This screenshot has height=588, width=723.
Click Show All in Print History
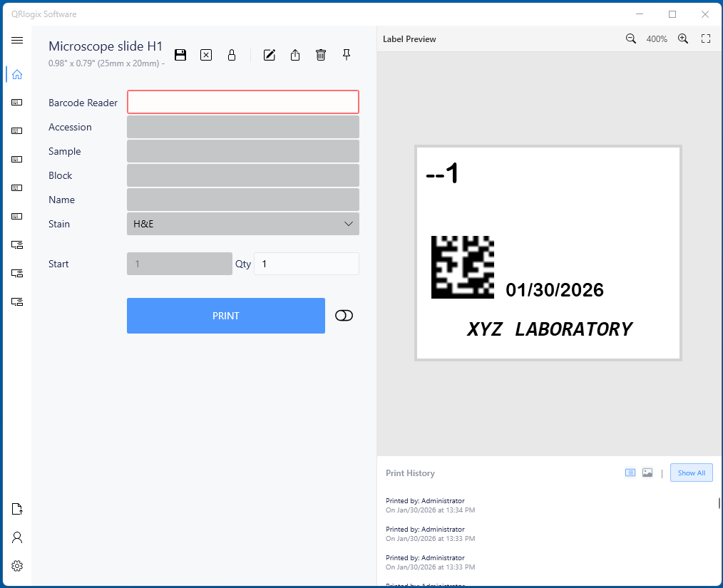click(x=691, y=473)
